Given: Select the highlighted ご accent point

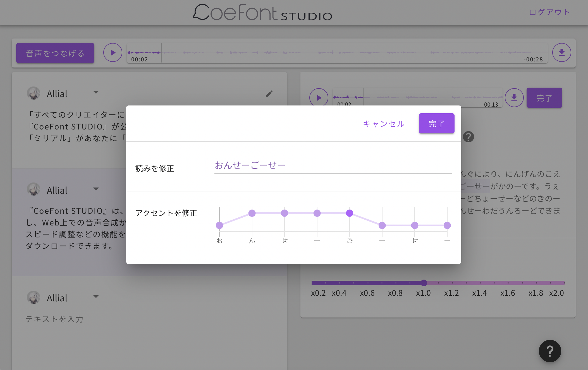Looking at the screenshot, I should (350, 213).
